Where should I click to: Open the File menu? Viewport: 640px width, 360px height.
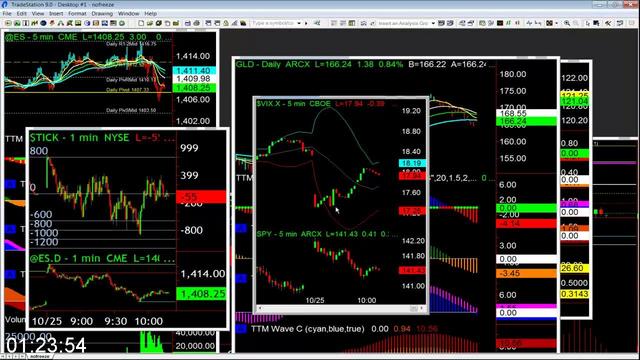7,13
